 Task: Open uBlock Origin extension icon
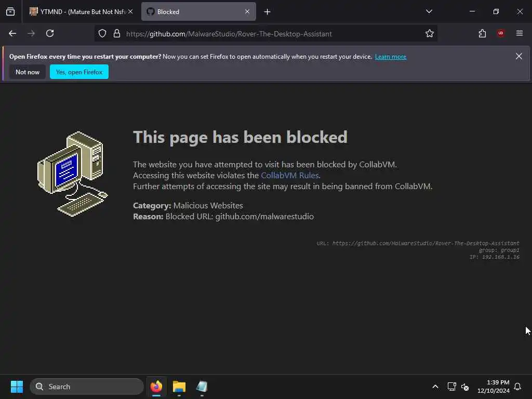pyautogui.click(x=501, y=33)
